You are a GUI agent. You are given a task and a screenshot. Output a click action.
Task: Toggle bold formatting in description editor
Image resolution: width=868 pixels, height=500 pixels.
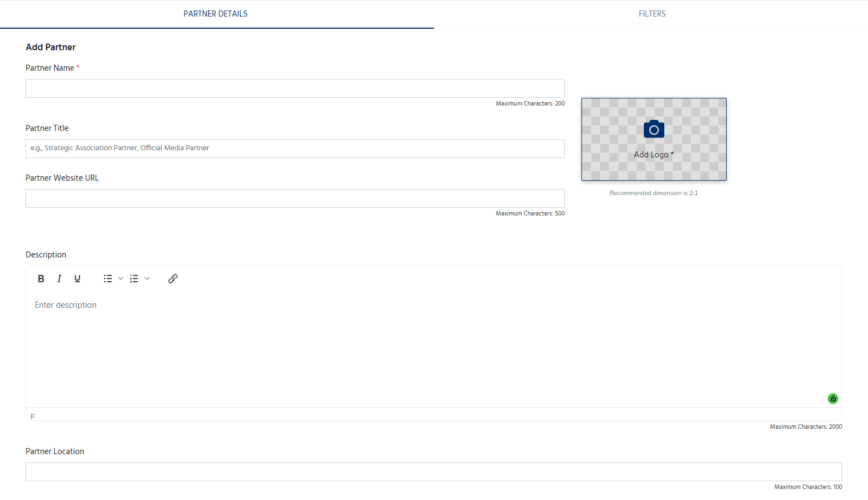point(41,279)
